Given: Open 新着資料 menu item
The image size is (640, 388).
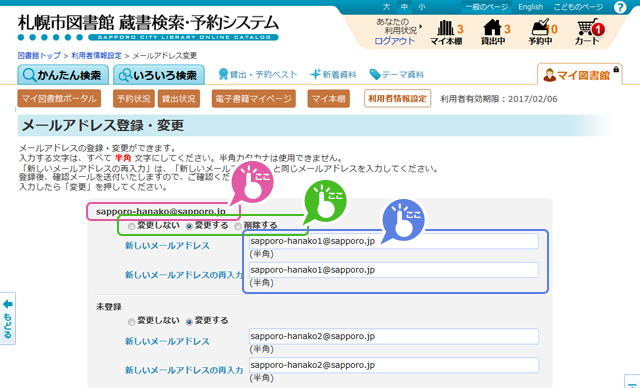Looking at the screenshot, I should 333,74.
